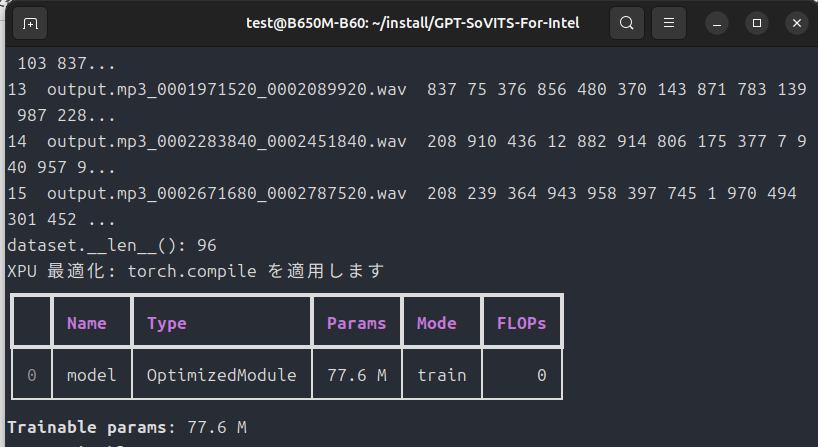Screen dimensions: 818x447
Task: Click the model name table cell
Action: (91, 375)
